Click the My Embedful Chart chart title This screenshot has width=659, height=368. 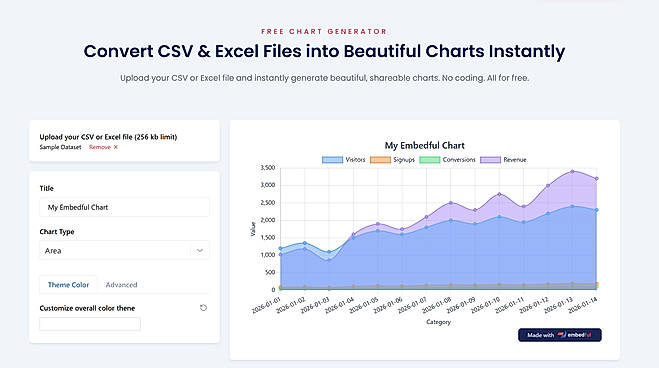tap(424, 146)
